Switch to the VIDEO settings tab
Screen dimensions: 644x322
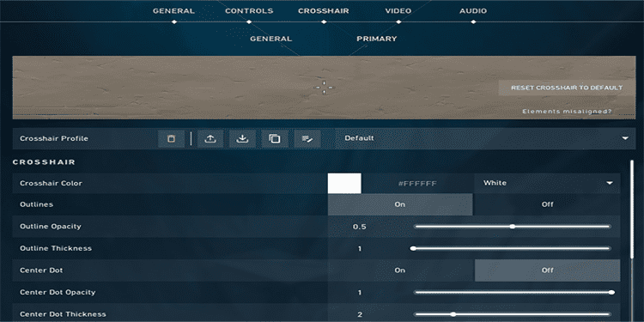coord(398,11)
